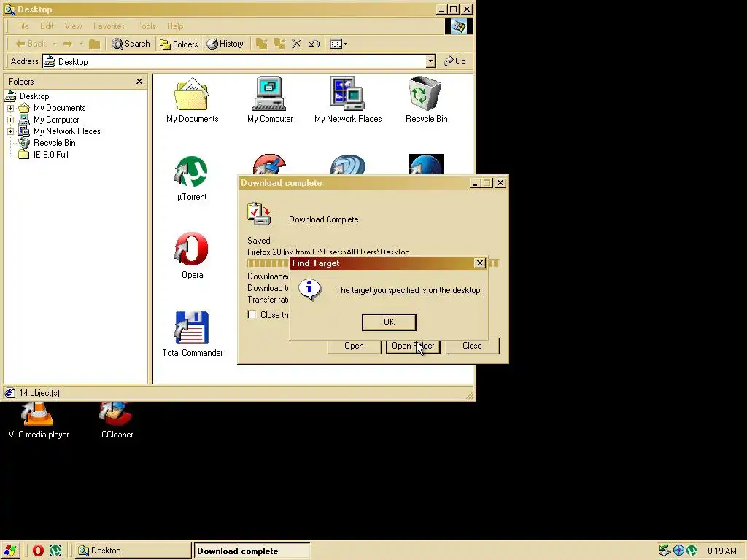Launch Opera from the Quick Launch bar
The image size is (747, 560).
coord(38,551)
